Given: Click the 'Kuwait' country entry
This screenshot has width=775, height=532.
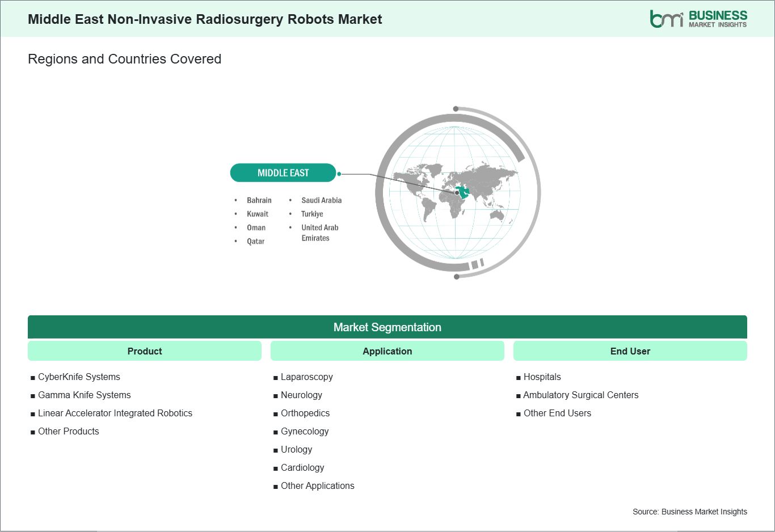Looking at the screenshot, I should [258, 214].
